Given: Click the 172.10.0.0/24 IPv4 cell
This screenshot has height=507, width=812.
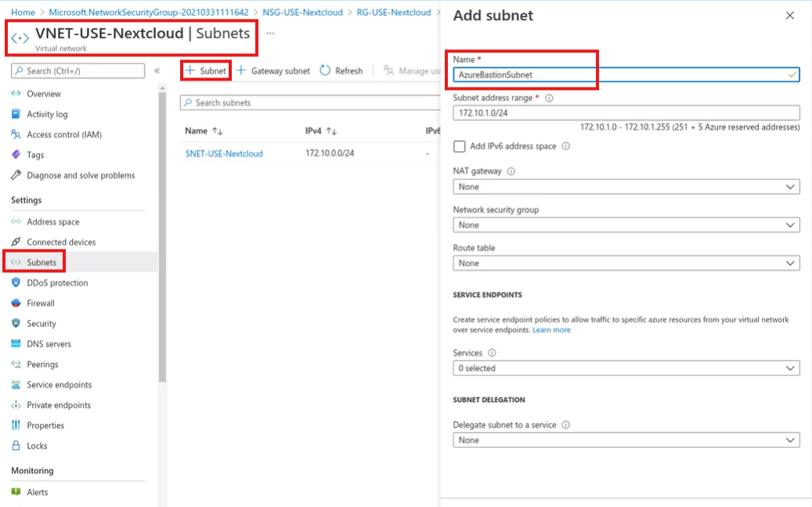Looking at the screenshot, I should point(330,153).
